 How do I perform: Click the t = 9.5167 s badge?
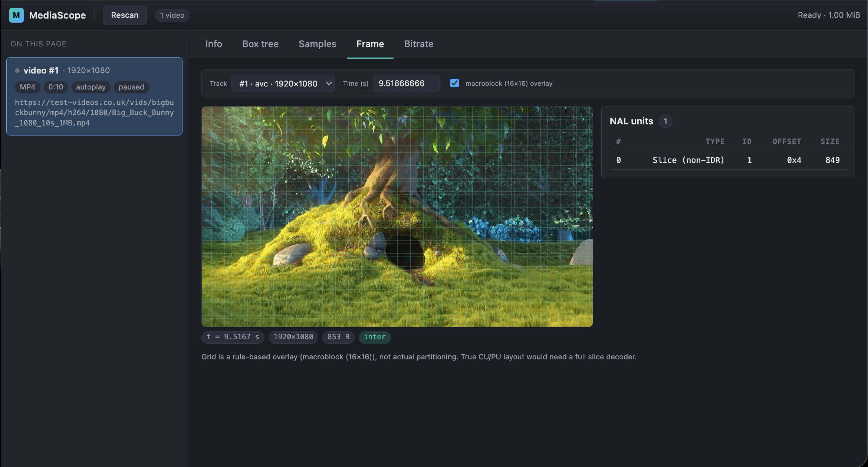[233, 337]
